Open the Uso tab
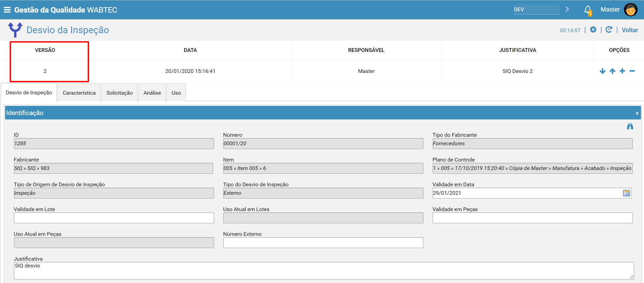 click(x=176, y=93)
